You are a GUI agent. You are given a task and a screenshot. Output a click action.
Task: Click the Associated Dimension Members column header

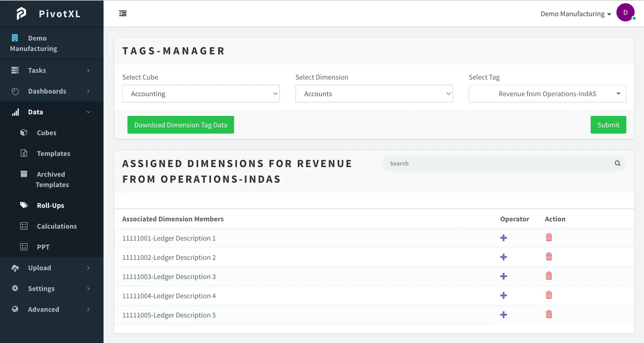tap(173, 219)
